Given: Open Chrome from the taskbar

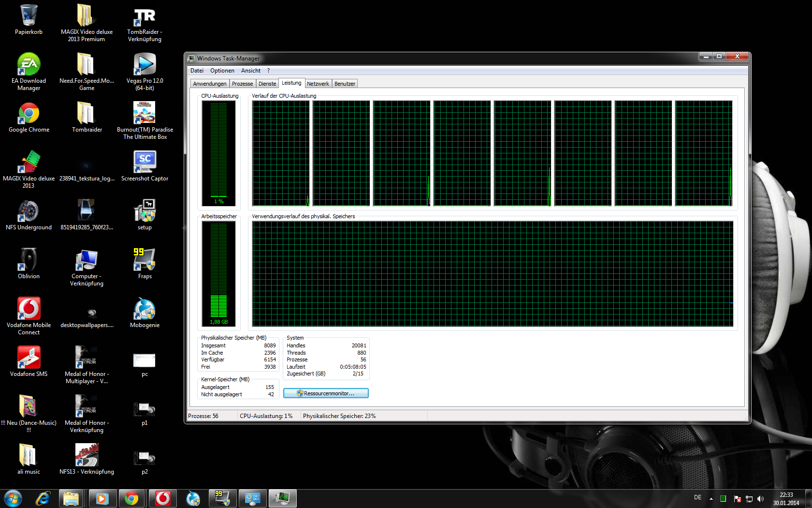Looking at the screenshot, I should [x=131, y=498].
